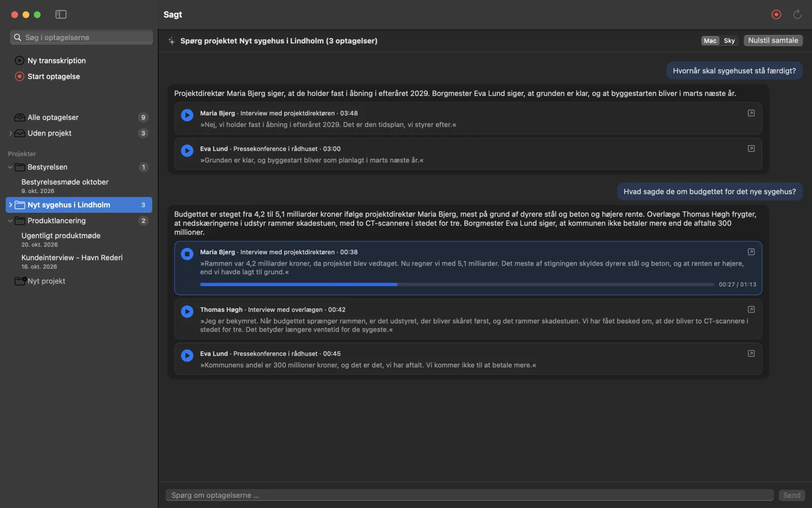Viewport: 812px width, 508px height.
Task: Click the refresh arrow icon in title bar
Action: pyautogui.click(x=797, y=14)
